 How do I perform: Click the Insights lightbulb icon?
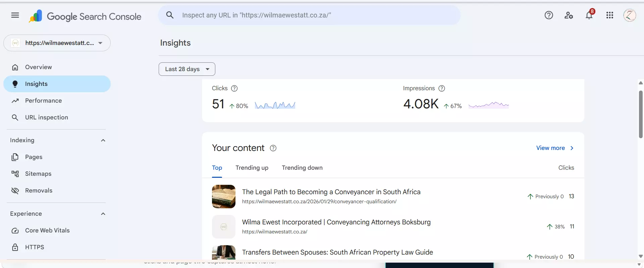[x=15, y=84]
